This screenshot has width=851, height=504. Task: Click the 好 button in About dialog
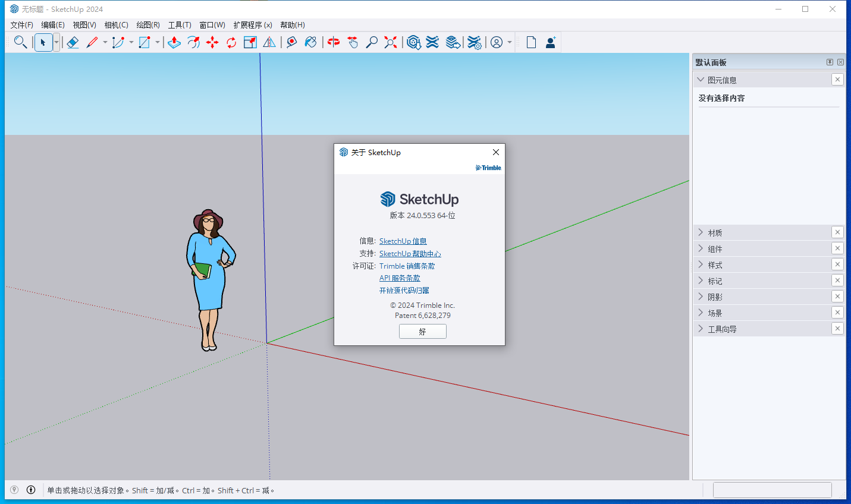click(x=422, y=332)
